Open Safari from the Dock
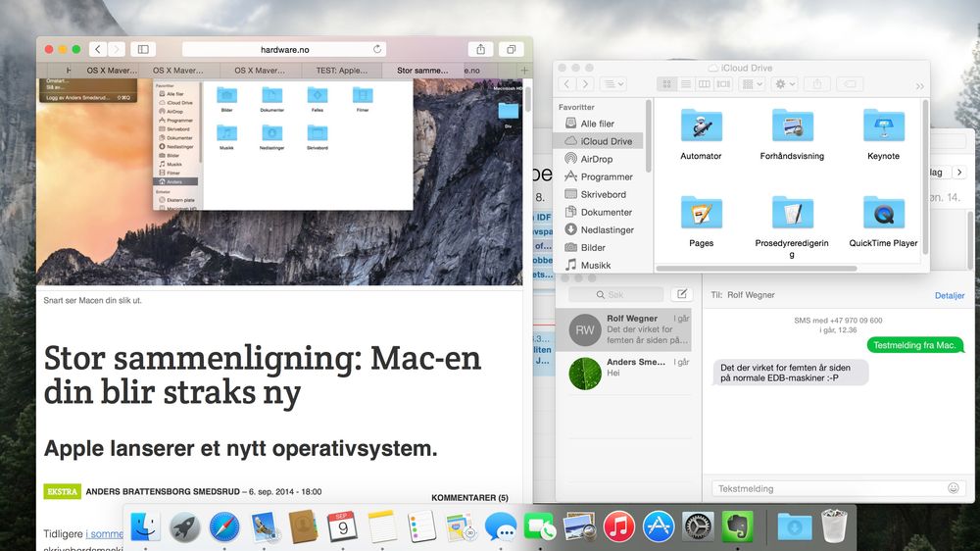 coord(224,526)
